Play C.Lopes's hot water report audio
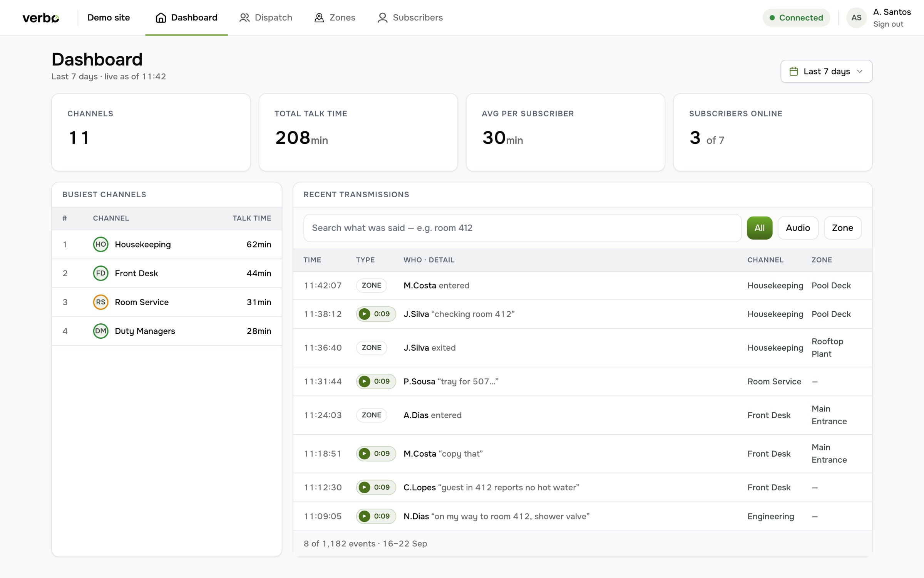924x578 pixels. click(x=376, y=487)
